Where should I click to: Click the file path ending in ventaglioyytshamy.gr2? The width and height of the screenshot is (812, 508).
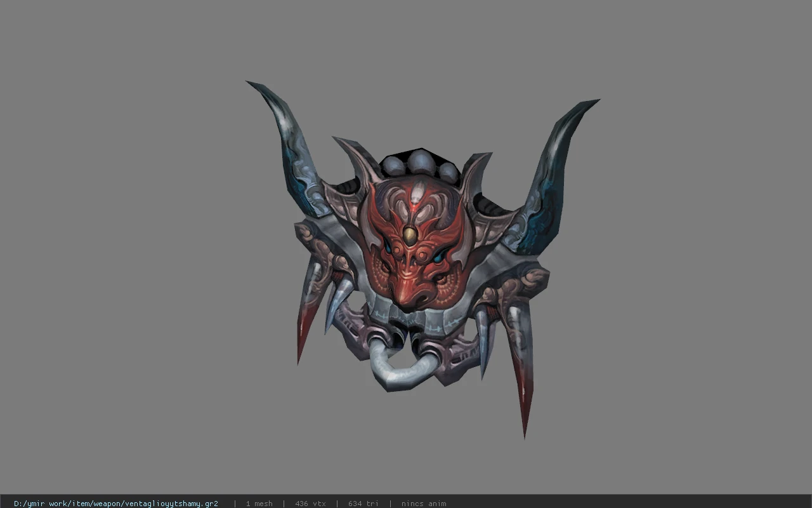coord(116,504)
